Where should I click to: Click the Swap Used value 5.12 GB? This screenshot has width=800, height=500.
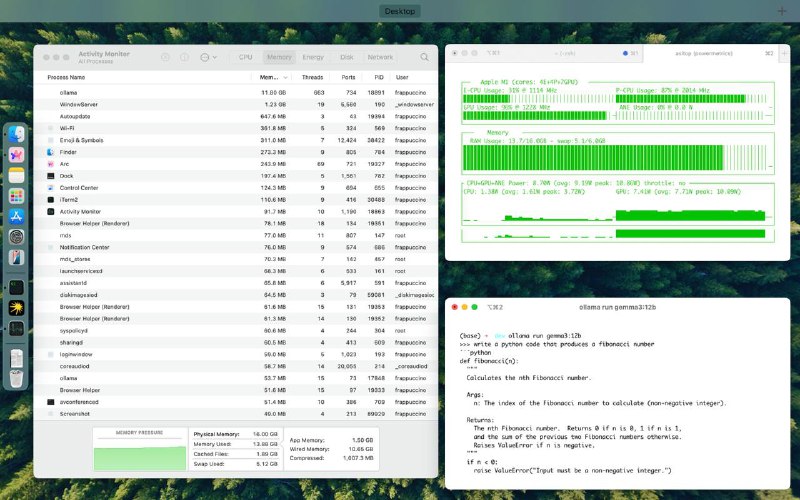point(267,464)
